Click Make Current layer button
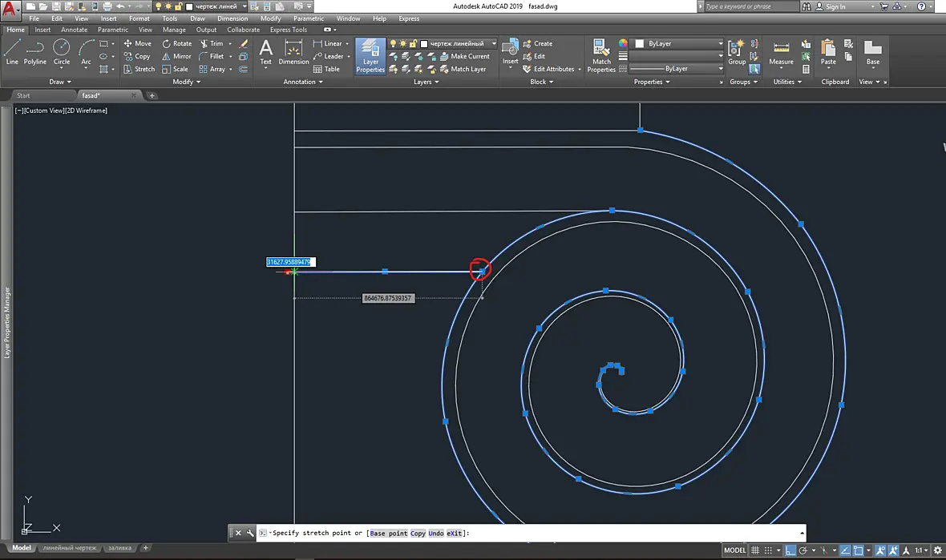Image resolution: width=946 pixels, height=560 pixels. (464, 56)
